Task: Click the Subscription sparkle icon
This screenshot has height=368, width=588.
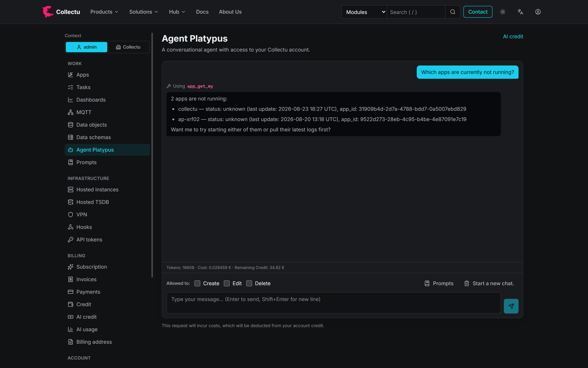Action: pos(70,267)
